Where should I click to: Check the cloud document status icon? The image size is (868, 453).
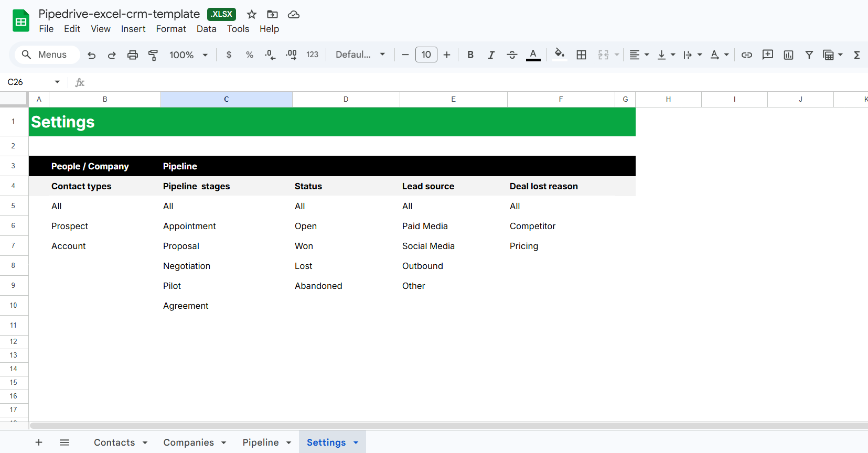294,14
